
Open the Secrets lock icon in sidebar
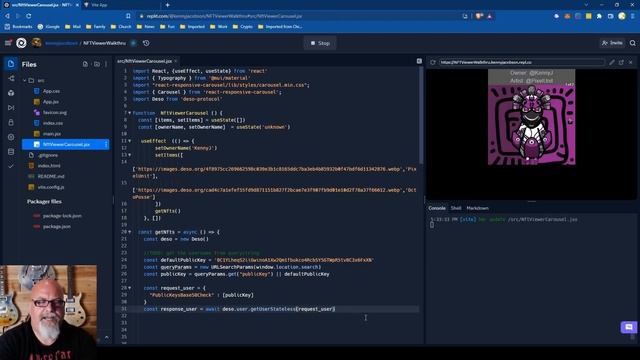tap(11, 122)
